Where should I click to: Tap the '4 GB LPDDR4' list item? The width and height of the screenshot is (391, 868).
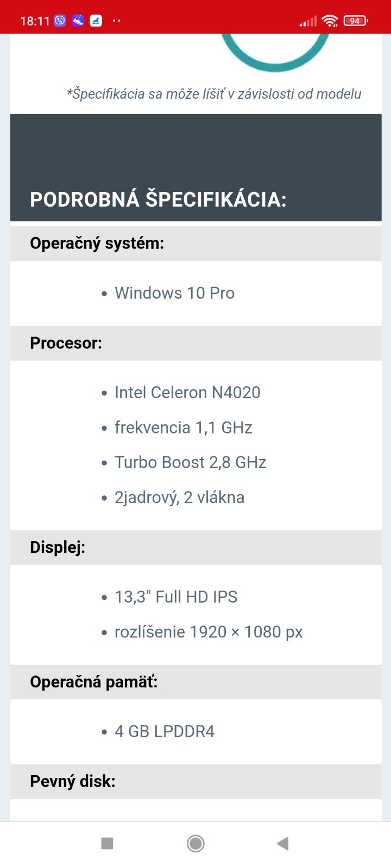point(165,731)
